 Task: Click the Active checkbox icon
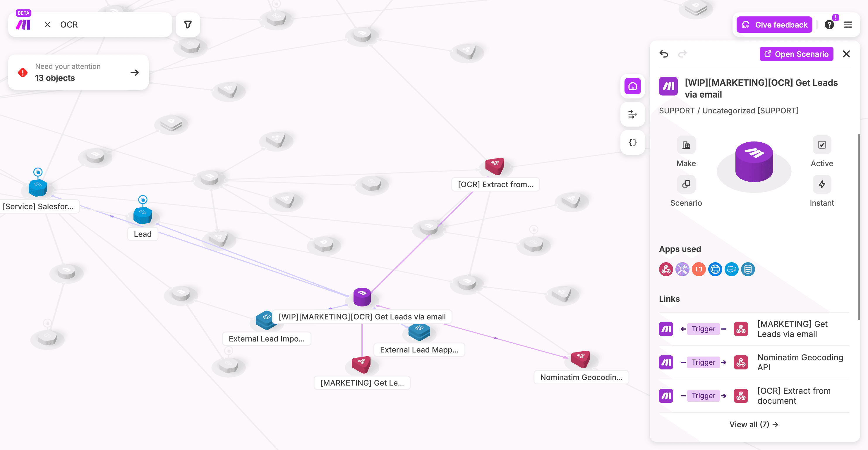pyautogui.click(x=821, y=145)
